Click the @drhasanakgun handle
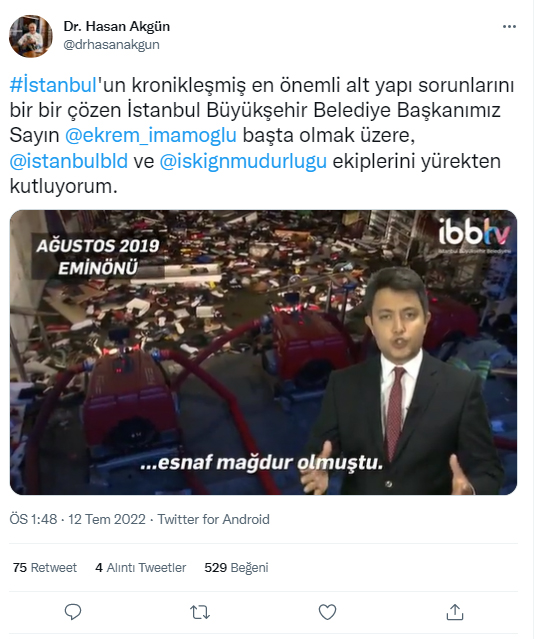The height and width of the screenshot is (639, 542). tap(111, 44)
